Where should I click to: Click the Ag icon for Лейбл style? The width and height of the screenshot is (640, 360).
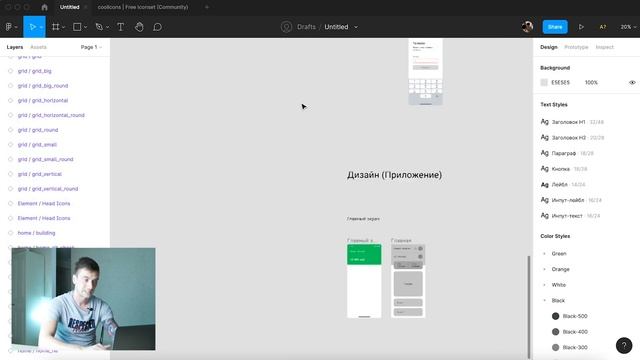(544, 184)
